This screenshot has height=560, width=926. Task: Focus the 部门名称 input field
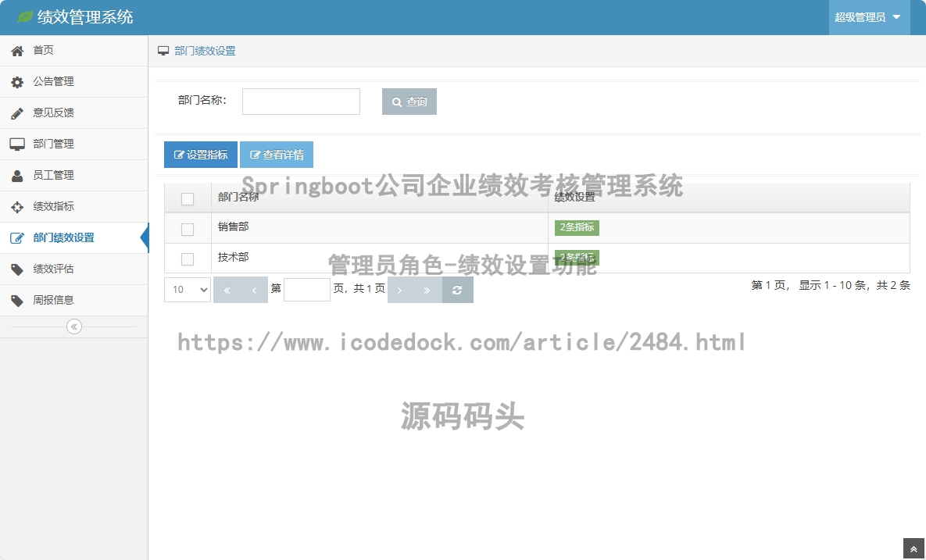(301, 102)
